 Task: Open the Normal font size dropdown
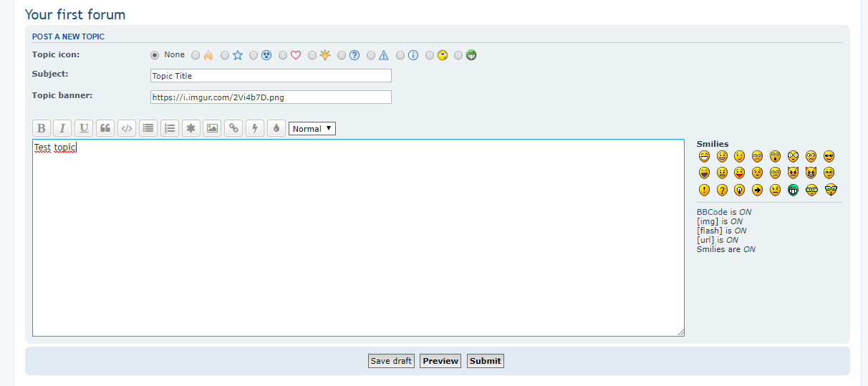pos(312,128)
